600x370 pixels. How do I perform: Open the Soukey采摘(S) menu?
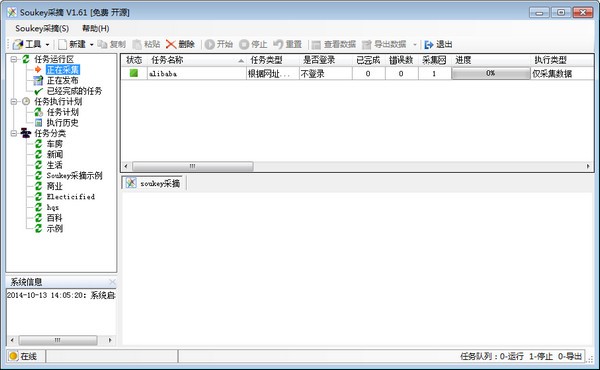[42, 28]
